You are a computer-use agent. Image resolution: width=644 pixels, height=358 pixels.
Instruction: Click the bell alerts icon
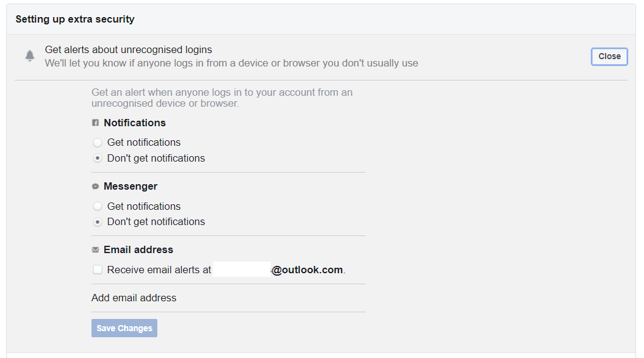(30, 56)
